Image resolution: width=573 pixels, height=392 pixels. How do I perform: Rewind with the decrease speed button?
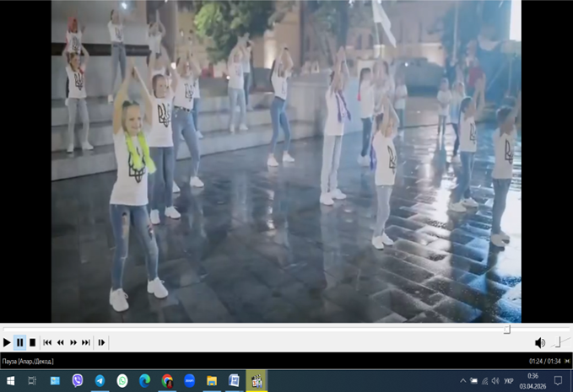click(60, 342)
